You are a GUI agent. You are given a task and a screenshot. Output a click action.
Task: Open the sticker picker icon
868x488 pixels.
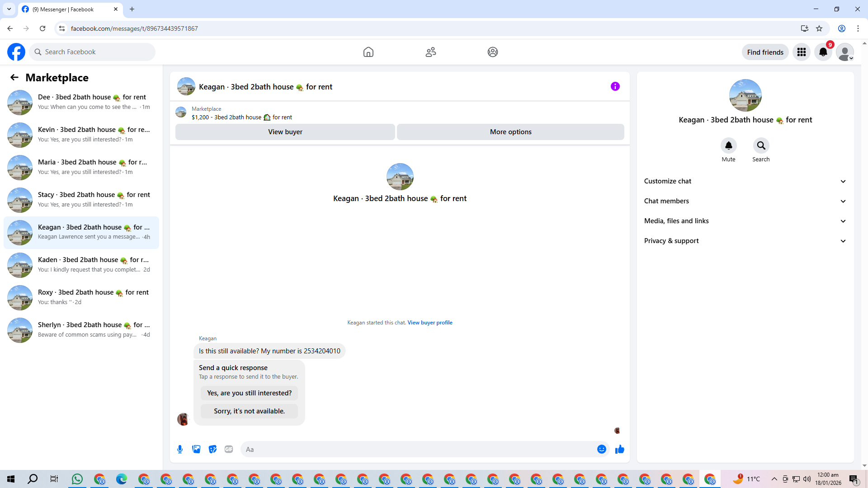[212, 449]
